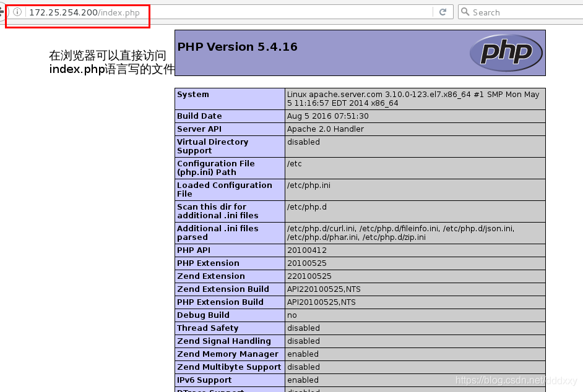Click the PHP logo image
This screenshot has height=392, width=583.
pyautogui.click(x=506, y=53)
